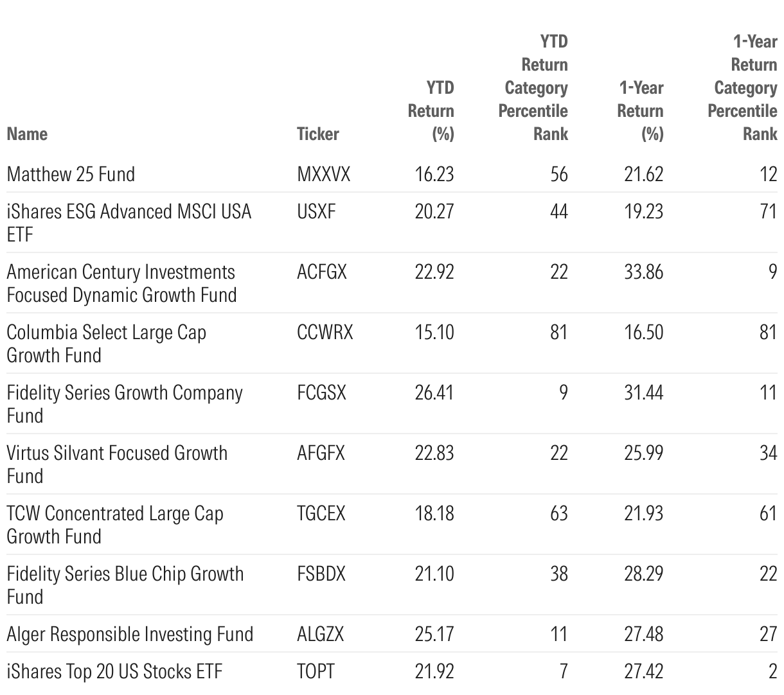The height and width of the screenshot is (695, 784).
Task: Click the 1-Year Return (%) column header
Action: 641,110
